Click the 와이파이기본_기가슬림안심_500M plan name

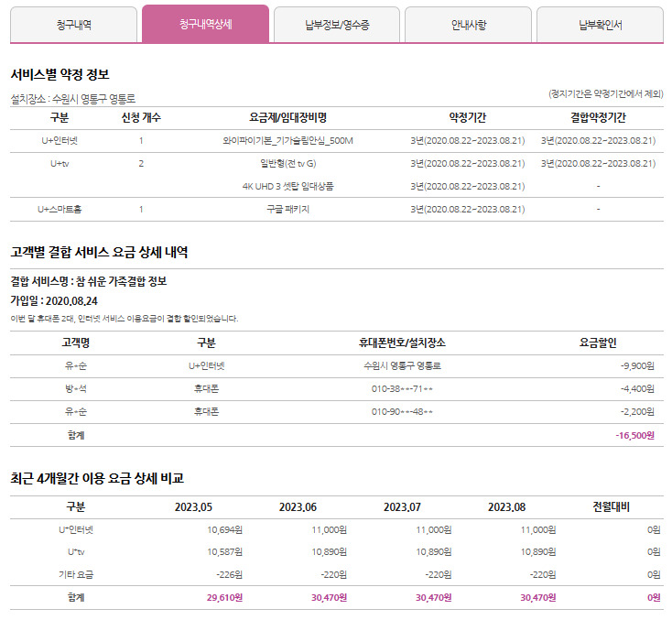pyautogui.click(x=287, y=141)
